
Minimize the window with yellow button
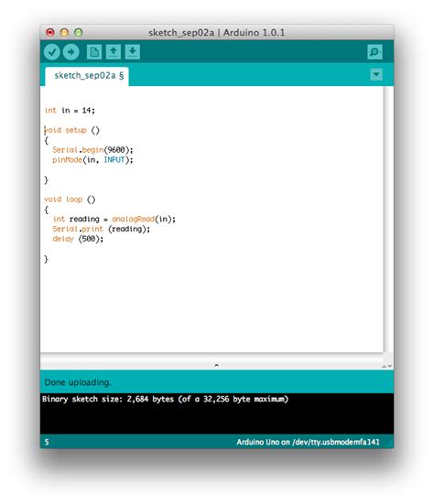tap(64, 32)
